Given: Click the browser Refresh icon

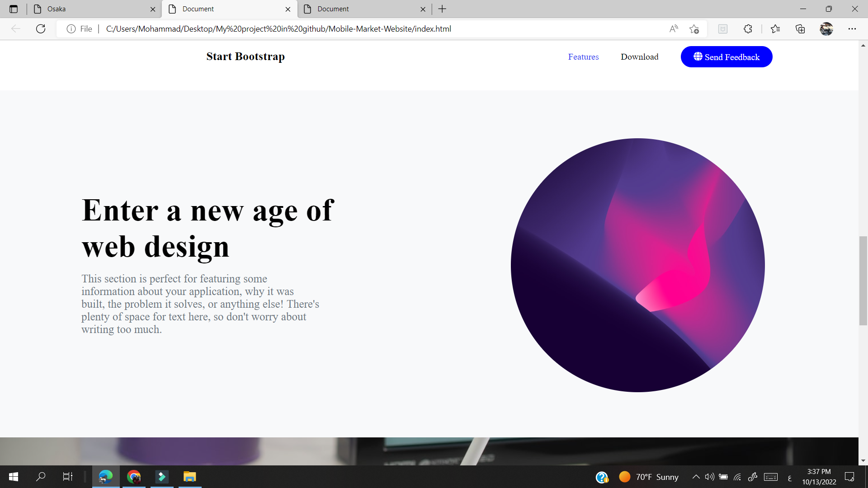Looking at the screenshot, I should coord(41,29).
